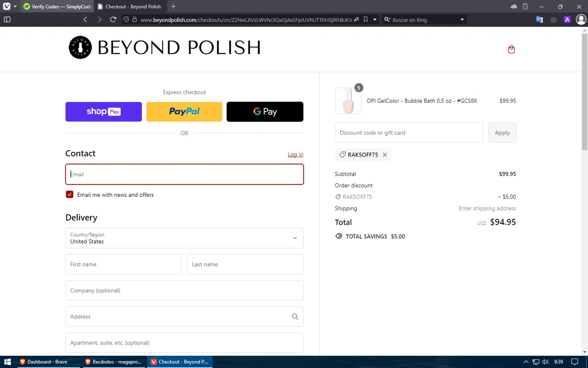The height and width of the screenshot is (368, 588).
Task: Go back one page
Action: click(x=85, y=19)
